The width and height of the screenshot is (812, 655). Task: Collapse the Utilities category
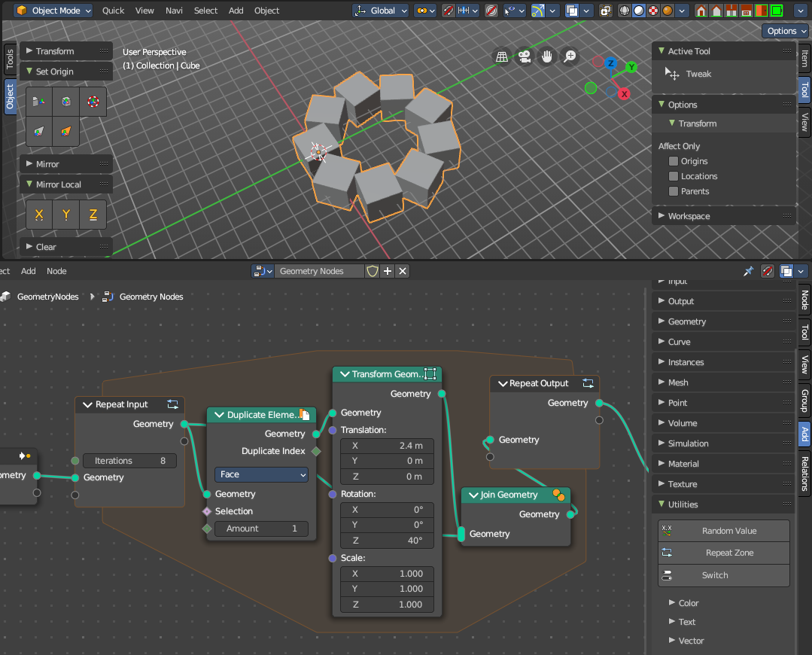724,504
